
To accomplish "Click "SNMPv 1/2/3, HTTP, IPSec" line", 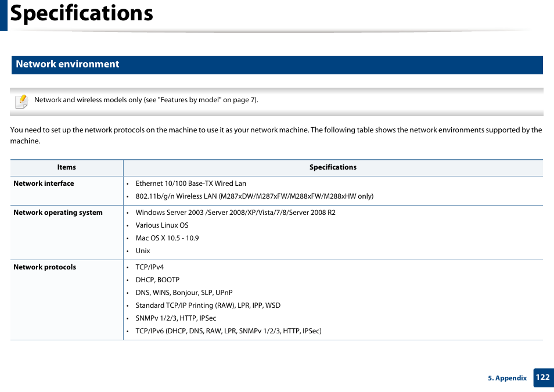I will coord(176,318).
